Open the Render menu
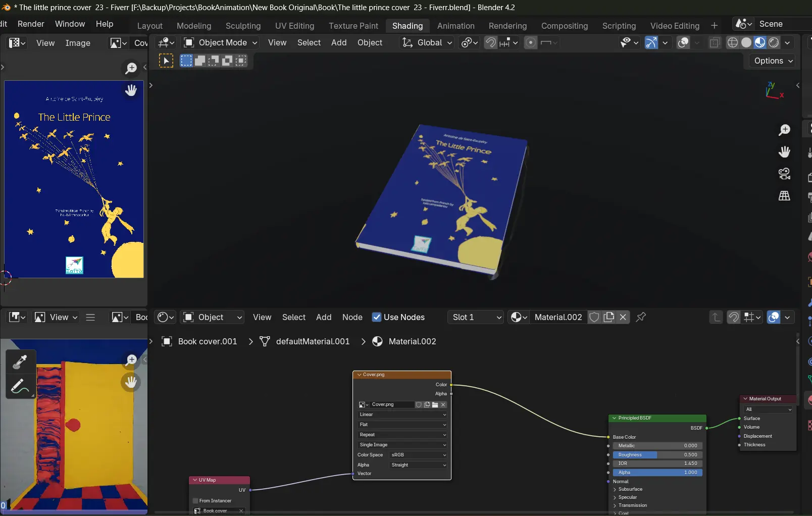Screen dimensions: 812x516 31,24
